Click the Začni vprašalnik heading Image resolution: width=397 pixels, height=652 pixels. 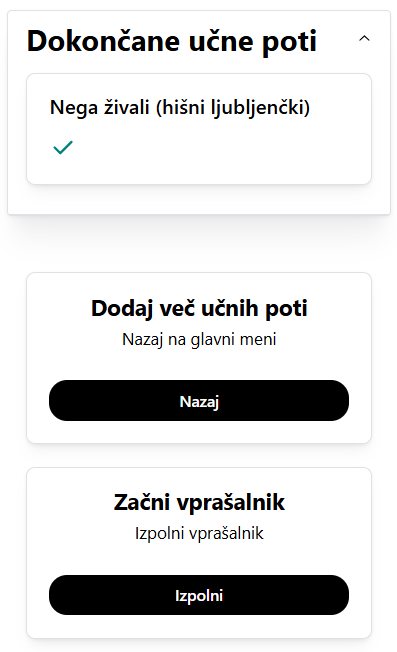(x=199, y=502)
